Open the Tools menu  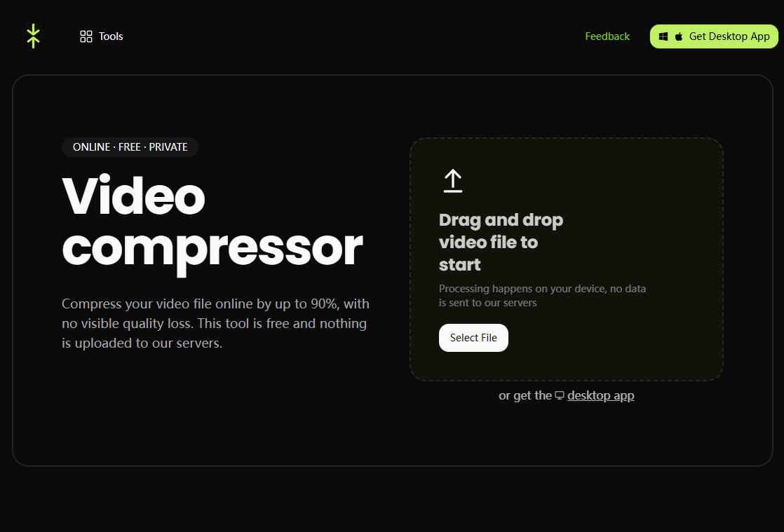pos(102,36)
